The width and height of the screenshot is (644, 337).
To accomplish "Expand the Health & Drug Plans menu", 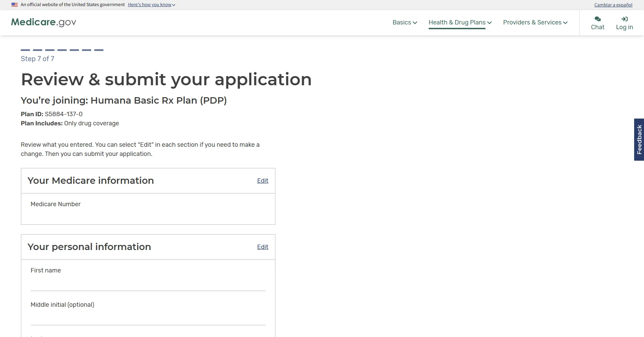I will click(460, 22).
